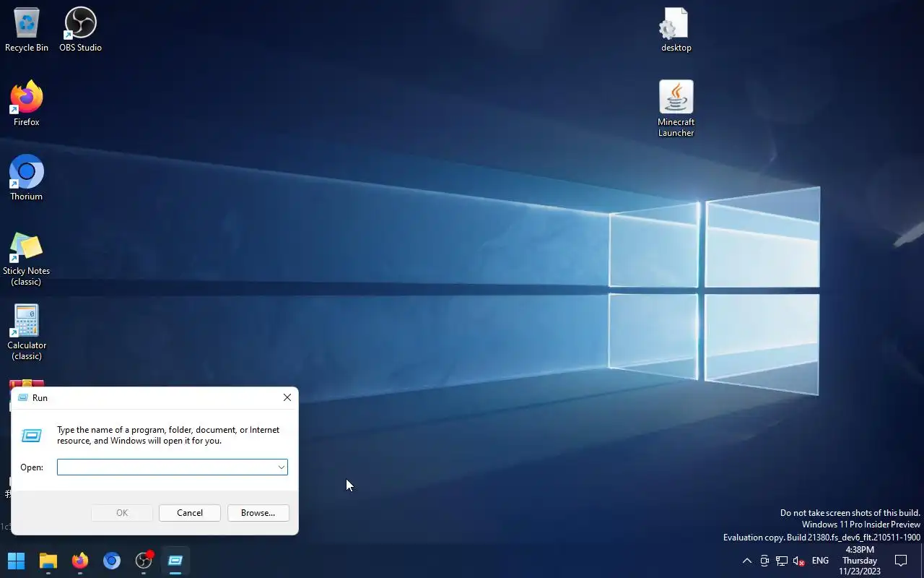The image size is (924, 578).
Task: Select Calculator (classic) desktop icon
Action: tap(27, 332)
